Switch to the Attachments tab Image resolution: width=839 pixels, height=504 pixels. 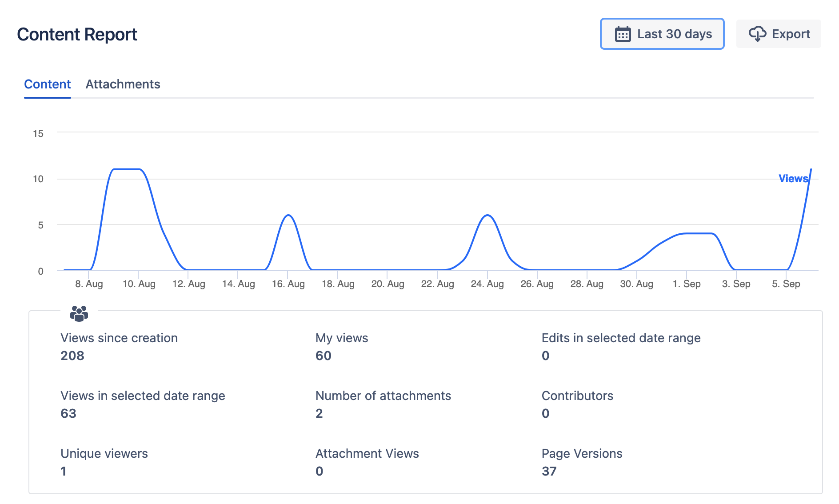coord(123,84)
